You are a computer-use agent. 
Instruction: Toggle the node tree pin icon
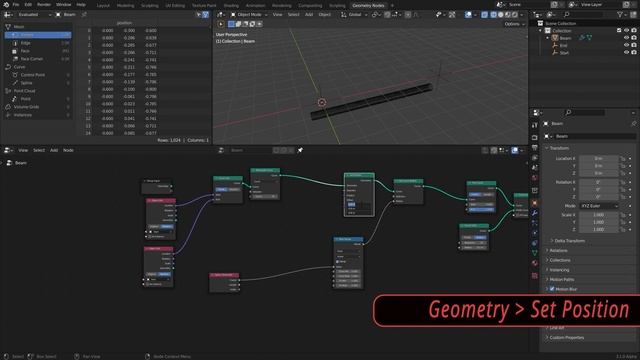click(300, 151)
